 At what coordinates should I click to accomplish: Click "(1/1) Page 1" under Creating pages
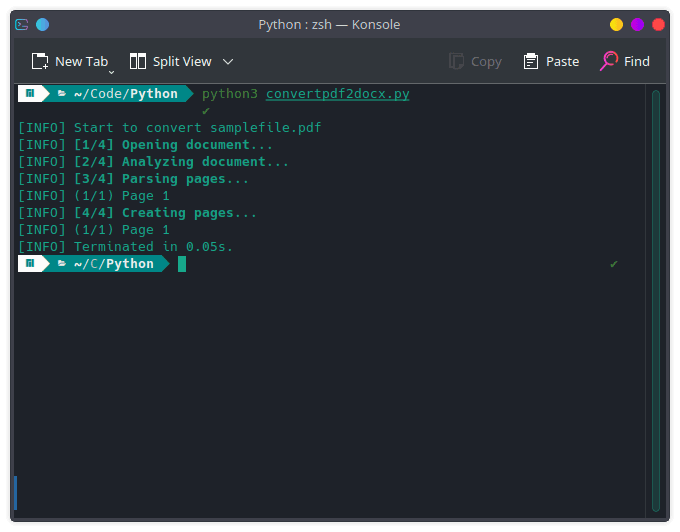point(121,229)
